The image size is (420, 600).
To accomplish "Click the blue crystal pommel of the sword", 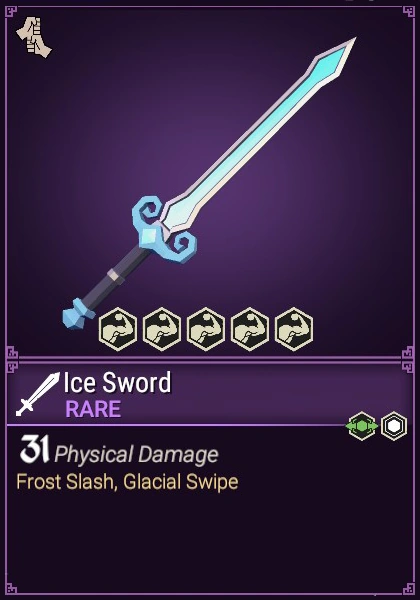I will click(78, 314).
